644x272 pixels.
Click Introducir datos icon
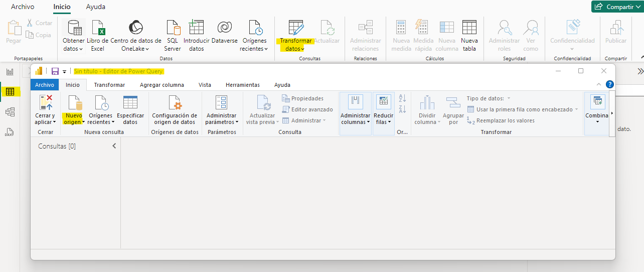[x=197, y=36]
